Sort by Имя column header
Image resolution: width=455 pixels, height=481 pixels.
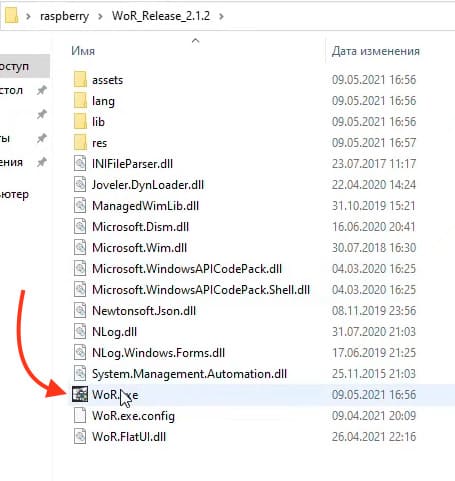pos(83,51)
